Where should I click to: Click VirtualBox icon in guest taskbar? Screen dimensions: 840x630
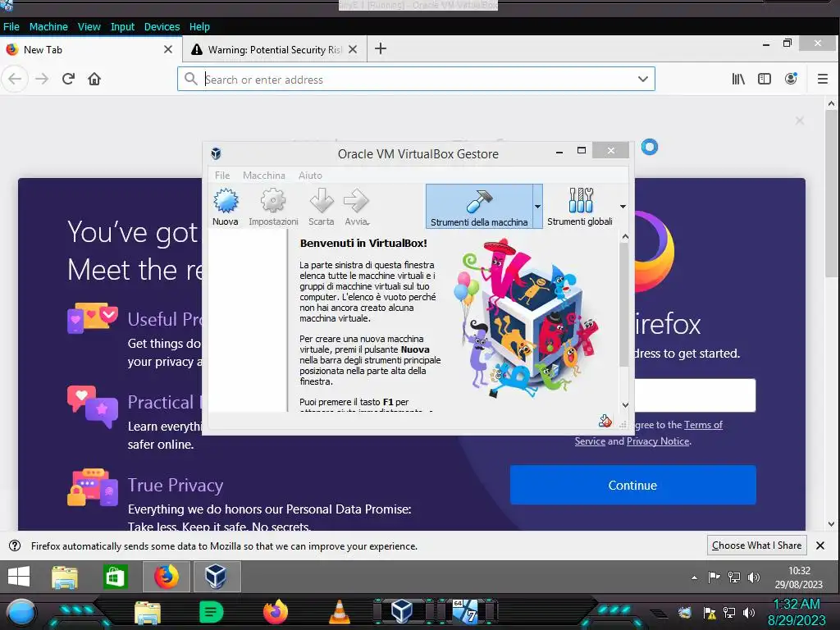(217, 577)
